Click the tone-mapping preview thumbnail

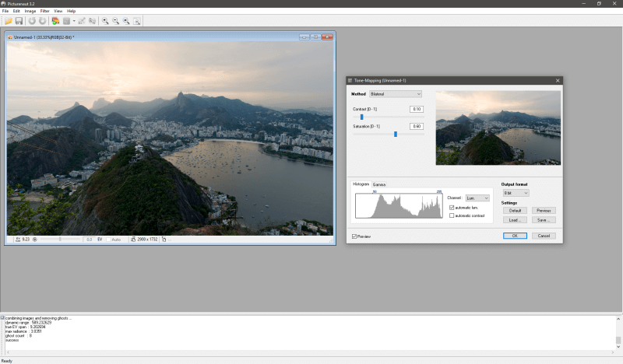point(498,128)
